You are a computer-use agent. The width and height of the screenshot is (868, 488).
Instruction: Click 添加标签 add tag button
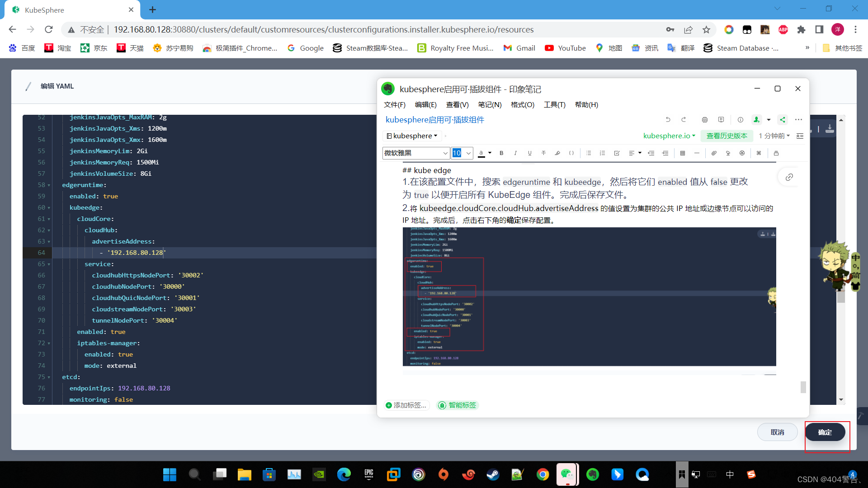point(406,405)
